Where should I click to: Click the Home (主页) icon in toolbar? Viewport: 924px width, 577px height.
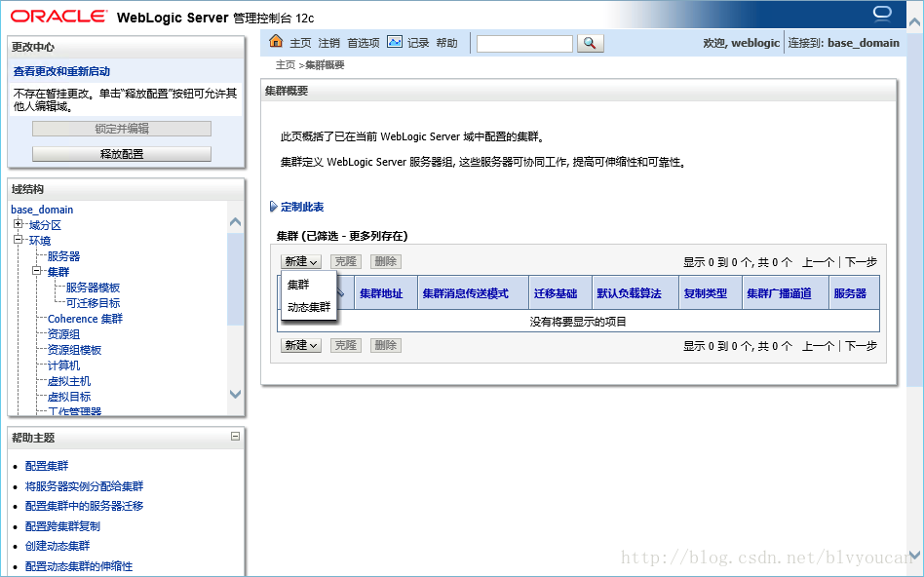point(278,43)
